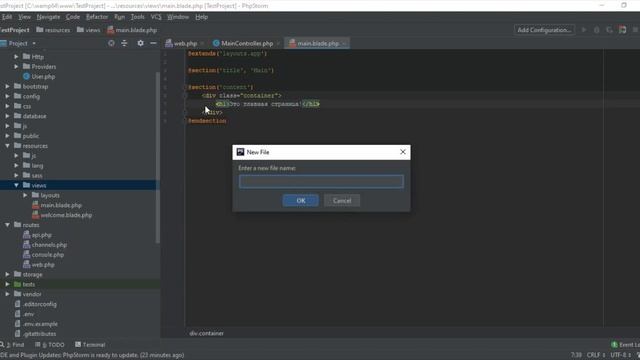640x360 pixels.
Task: Click .editorconfig file icon
Action: point(18,304)
